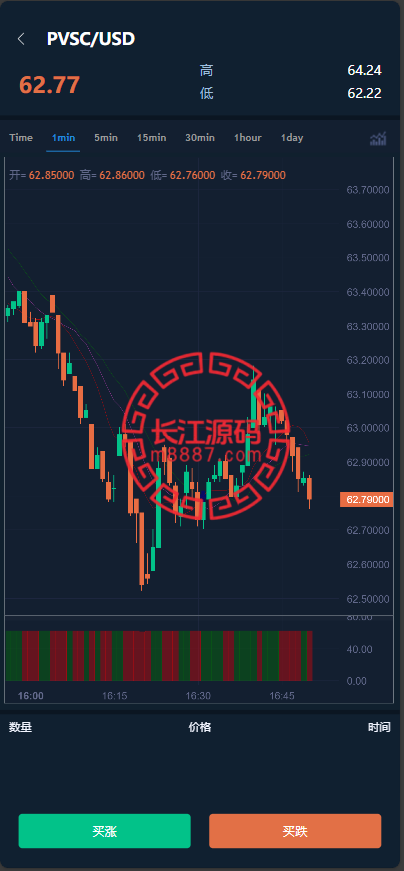Select the 5min interval tab

pos(106,138)
